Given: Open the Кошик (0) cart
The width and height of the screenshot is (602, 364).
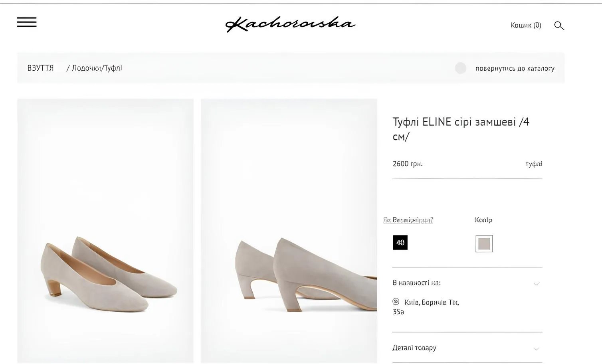Looking at the screenshot, I should 526,26.
